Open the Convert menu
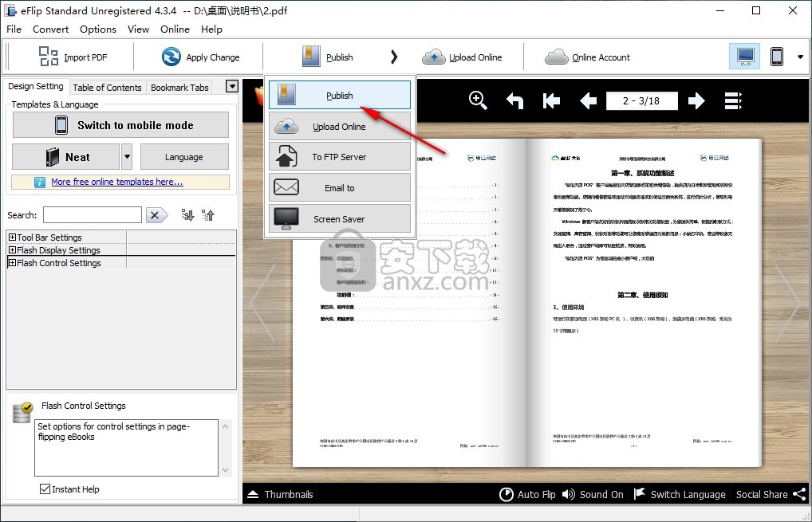The image size is (812, 522). coord(50,29)
